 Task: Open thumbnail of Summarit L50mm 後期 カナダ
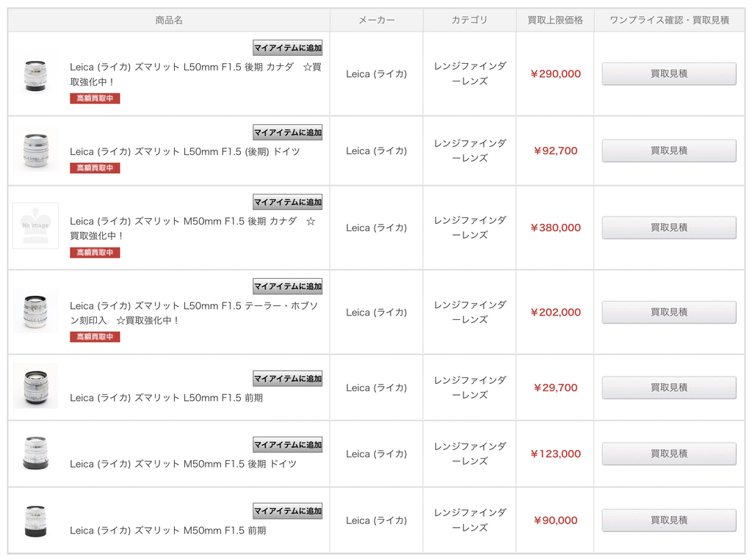coord(35,76)
